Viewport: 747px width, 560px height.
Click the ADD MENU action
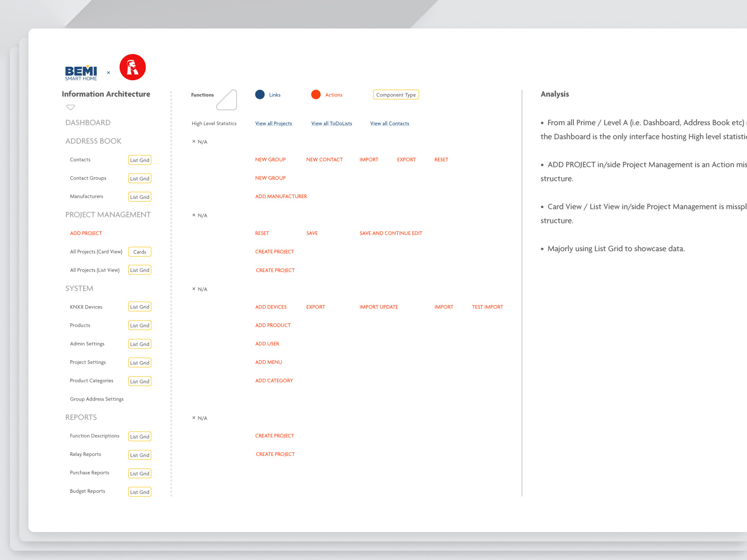click(268, 362)
